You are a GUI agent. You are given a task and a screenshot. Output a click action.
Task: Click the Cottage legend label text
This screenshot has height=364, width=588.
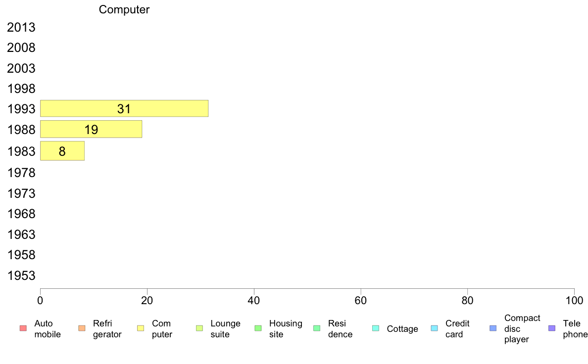pos(402,329)
